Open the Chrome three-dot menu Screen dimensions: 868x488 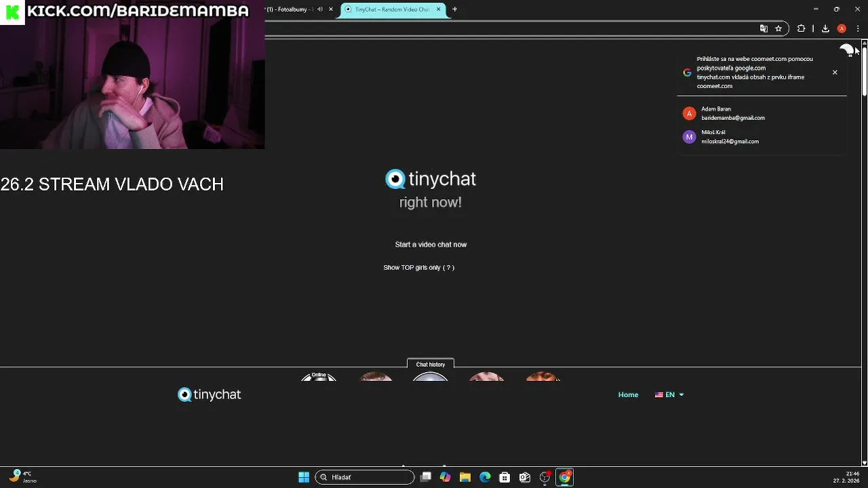pos(858,28)
